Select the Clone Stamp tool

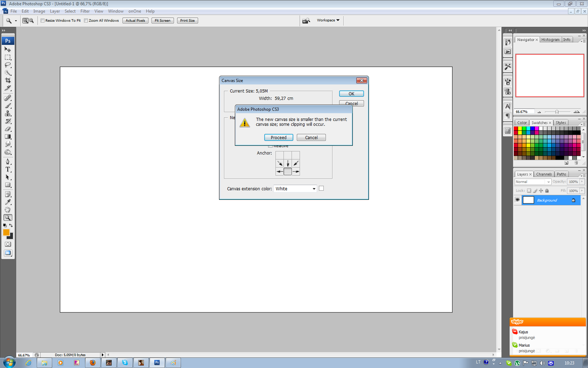point(8,113)
